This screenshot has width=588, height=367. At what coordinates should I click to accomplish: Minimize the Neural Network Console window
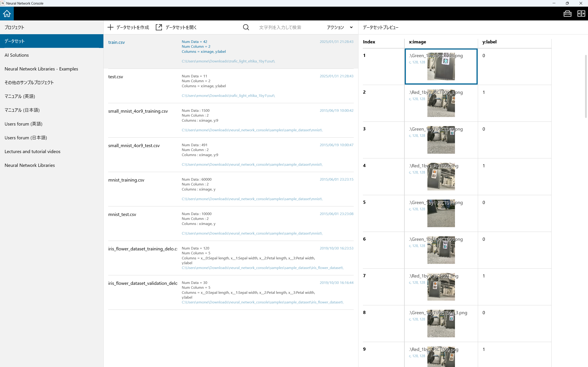pyautogui.click(x=554, y=3)
